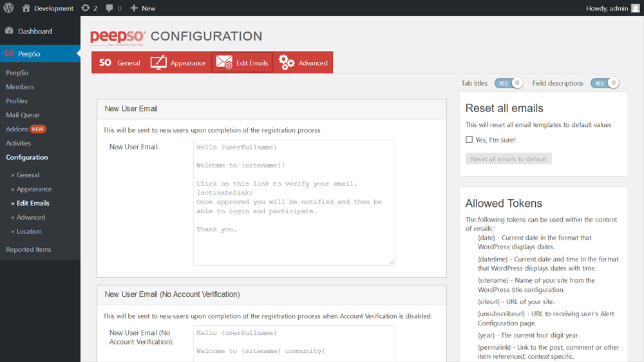Click the {year} token description
Image resolution: width=644 pixels, height=362 pixels.
coord(529,336)
